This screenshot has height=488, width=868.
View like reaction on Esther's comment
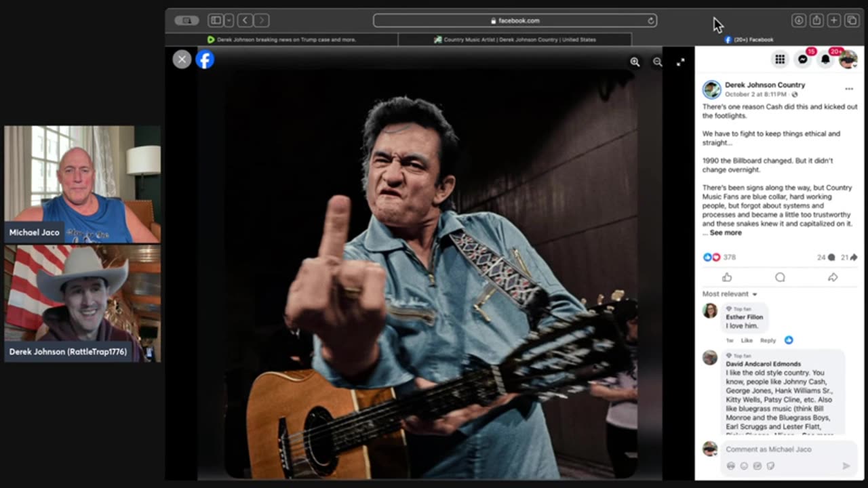pos(789,340)
